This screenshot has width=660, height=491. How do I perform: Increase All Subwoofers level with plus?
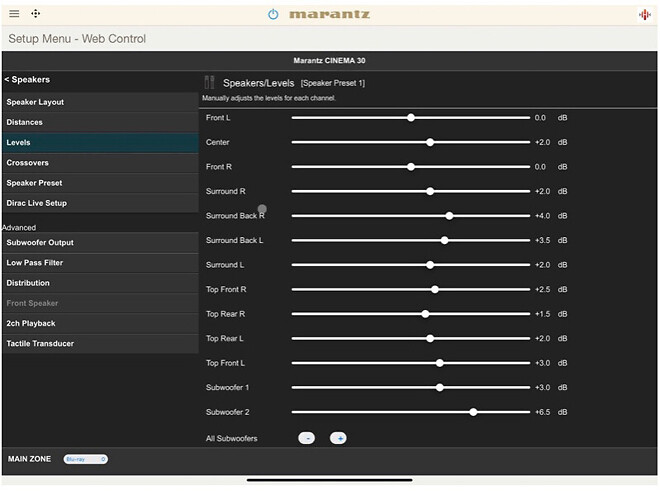(338, 438)
